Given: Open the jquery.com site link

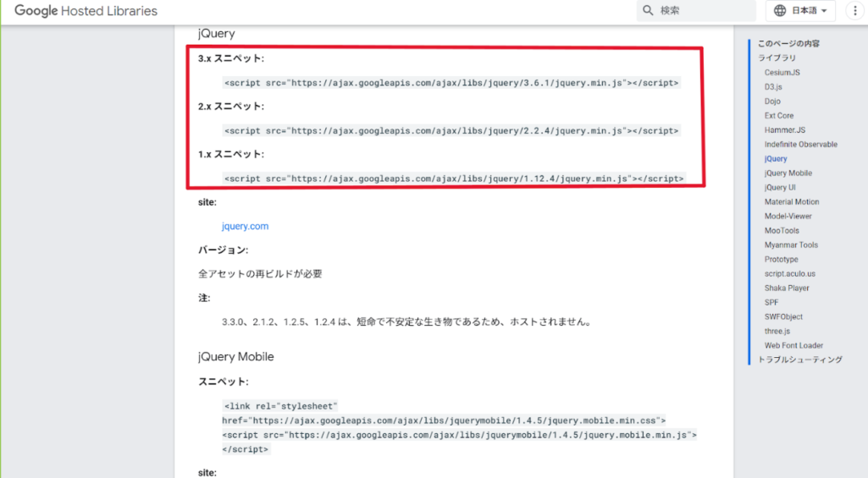Looking at the screenshot, I should (x=245, y=226).
